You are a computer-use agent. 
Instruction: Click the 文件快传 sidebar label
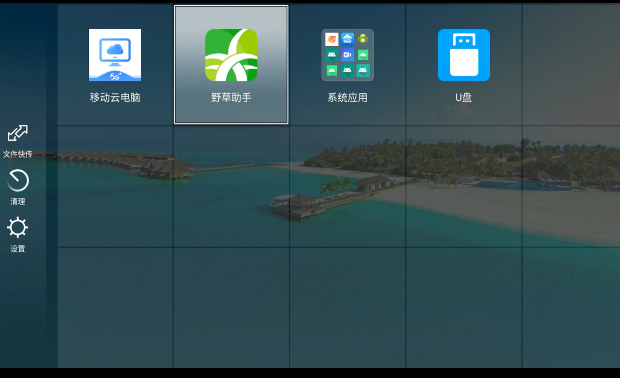(x=18, y=154)
